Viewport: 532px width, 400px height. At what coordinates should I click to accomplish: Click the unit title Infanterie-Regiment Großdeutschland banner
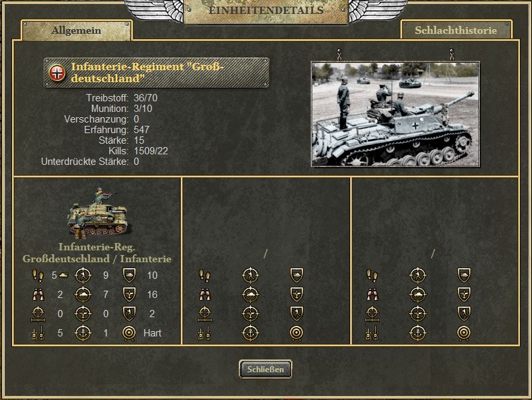pos(157,73)
